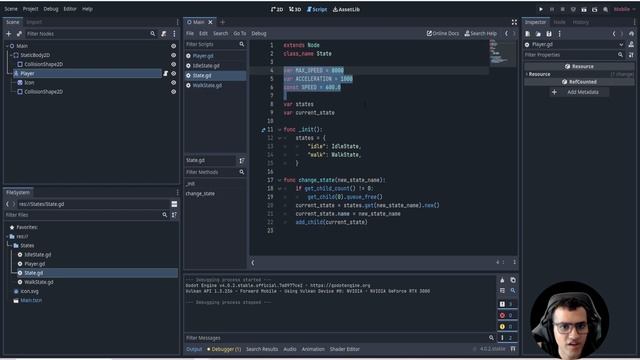Viewport: 640px width, 360px height.
Task: Collapse the Main node tree
Action: tap(7, 46)
